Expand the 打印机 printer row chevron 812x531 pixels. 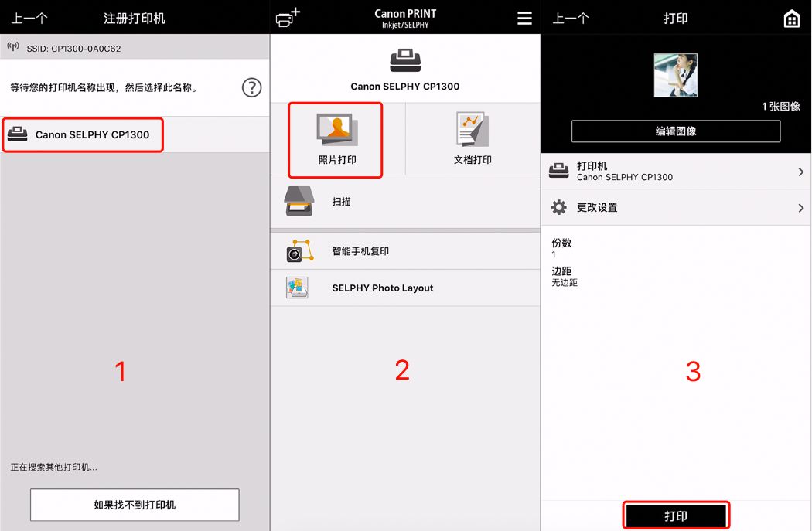(x=800, y=172)
